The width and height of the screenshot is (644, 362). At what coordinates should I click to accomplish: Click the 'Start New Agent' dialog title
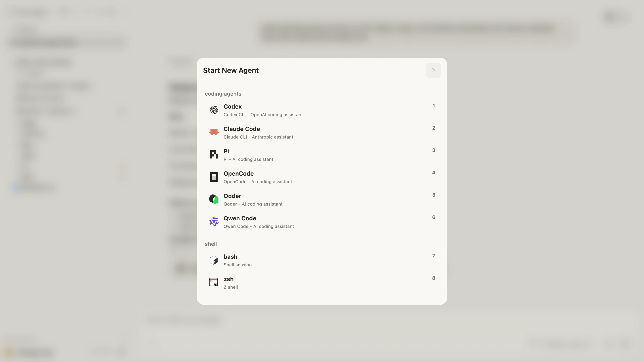(231, 70)
